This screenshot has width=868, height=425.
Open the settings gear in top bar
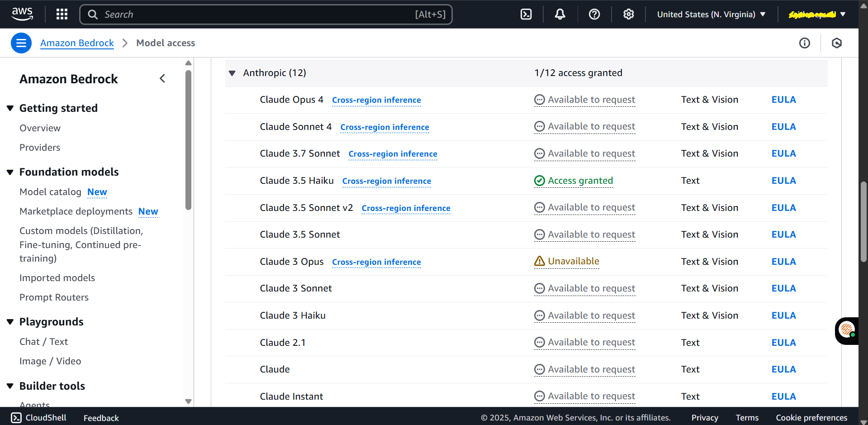(628, 14)
